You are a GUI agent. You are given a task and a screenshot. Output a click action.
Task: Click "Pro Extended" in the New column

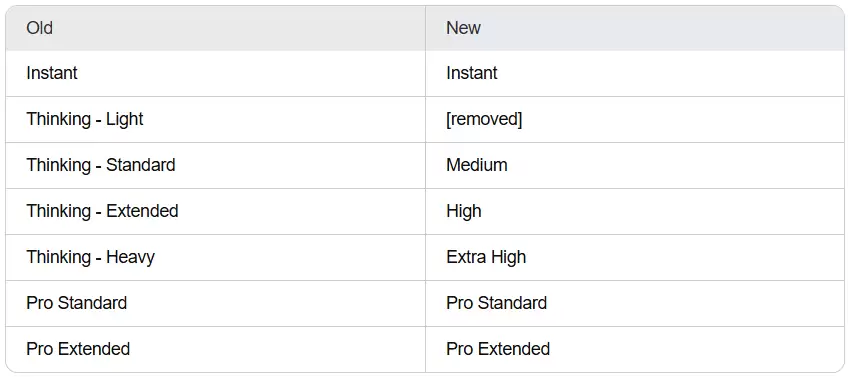click(635, 350)
